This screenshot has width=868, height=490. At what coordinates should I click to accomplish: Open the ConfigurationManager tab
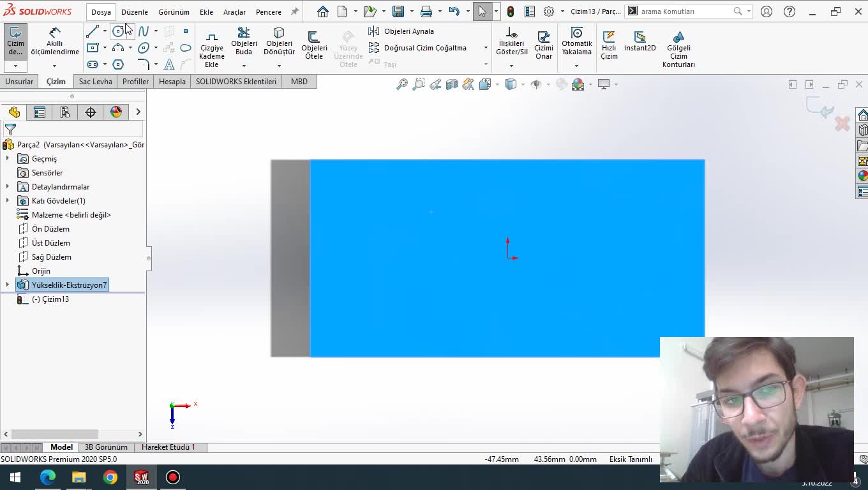pos(65,112)
